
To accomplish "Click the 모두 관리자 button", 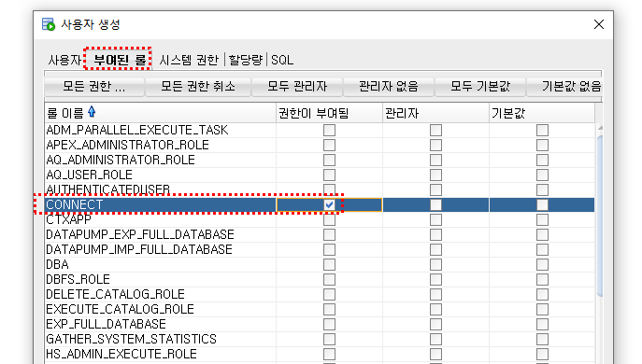I will coord(297,86).
